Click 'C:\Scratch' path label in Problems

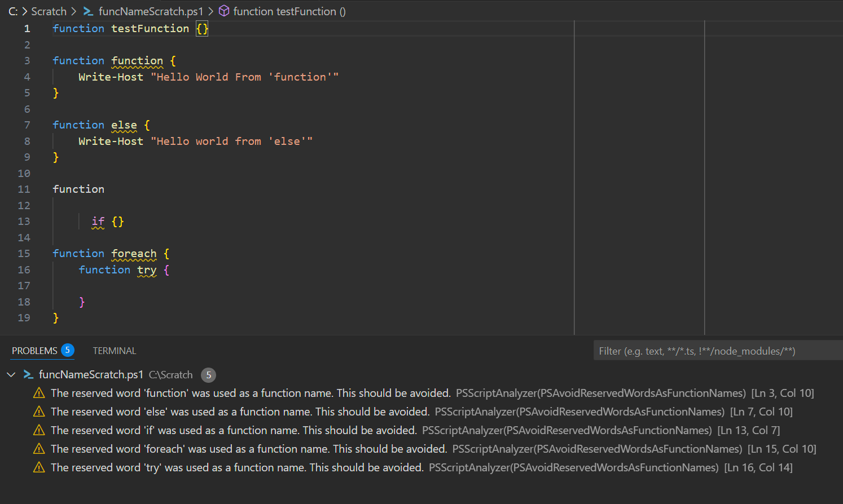pyautogui.click(x=171, y=375)
